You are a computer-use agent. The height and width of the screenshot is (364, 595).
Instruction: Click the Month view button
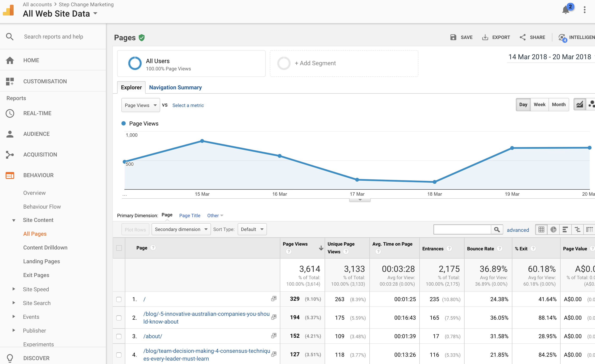pos(559,104)
